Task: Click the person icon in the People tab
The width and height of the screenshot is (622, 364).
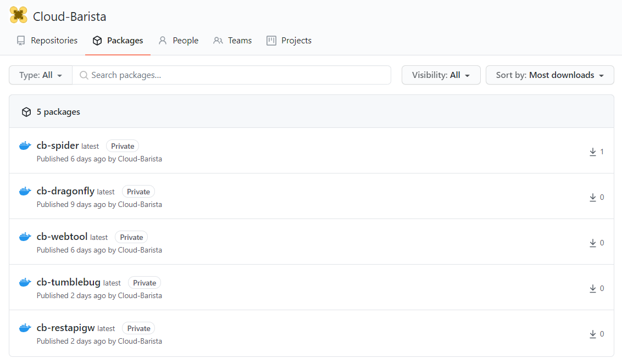Action: [x=163, y=41]
